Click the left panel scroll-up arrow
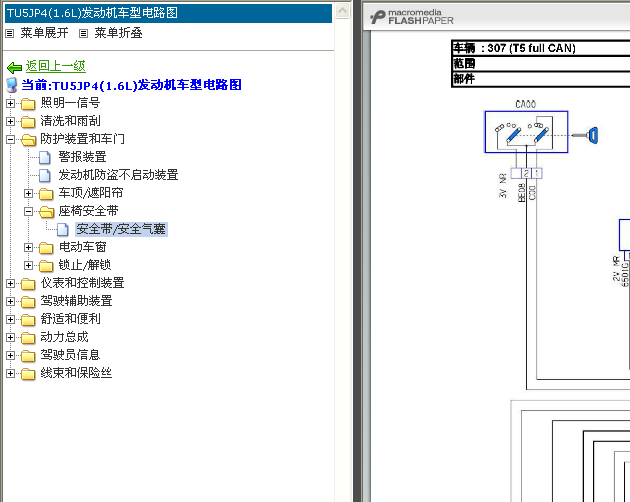 click(x=342, y=10)
